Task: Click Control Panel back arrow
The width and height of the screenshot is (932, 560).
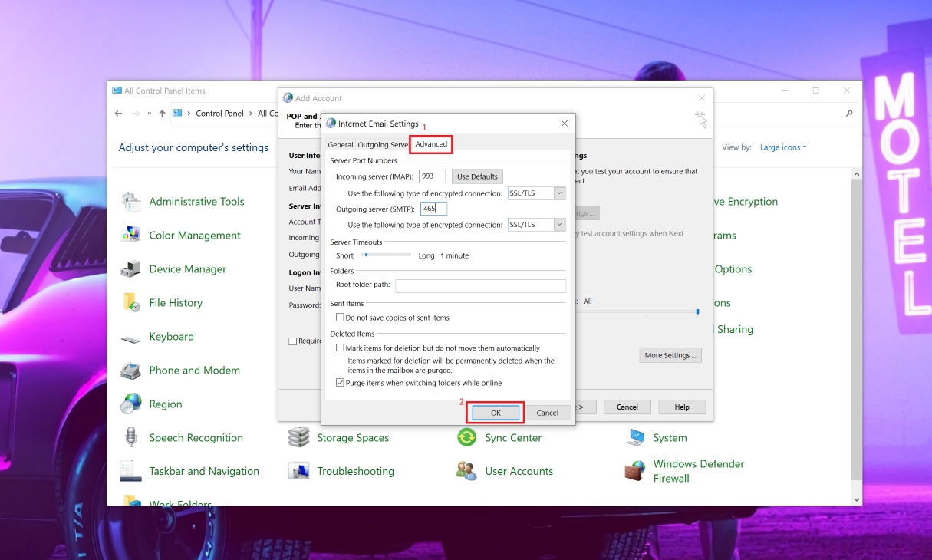Action: click(x=118, y=114)
